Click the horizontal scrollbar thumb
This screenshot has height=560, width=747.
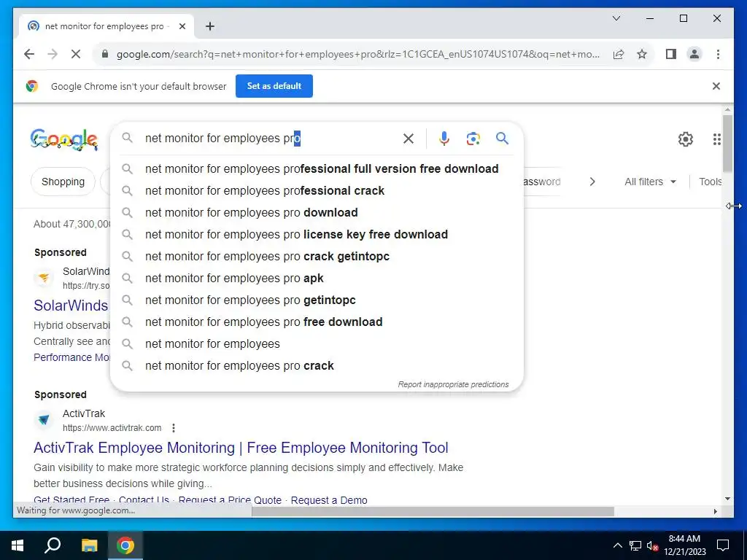pyautogui.click(x=433, y=511)
